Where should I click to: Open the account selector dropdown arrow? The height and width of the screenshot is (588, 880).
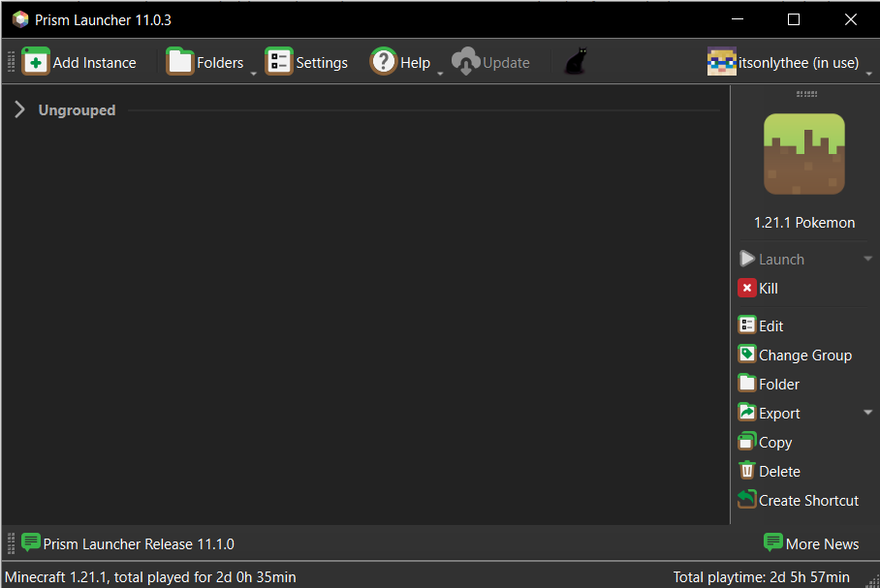coord(869,74)
